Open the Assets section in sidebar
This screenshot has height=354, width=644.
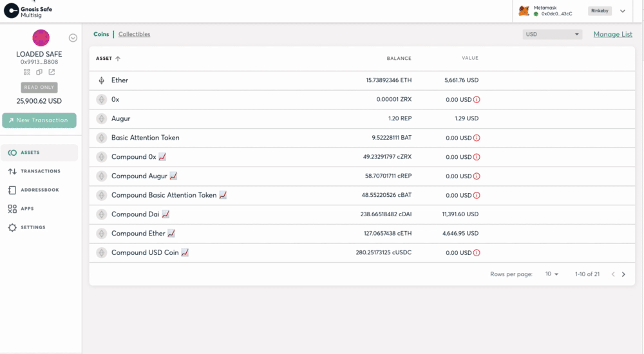(39, 153)
